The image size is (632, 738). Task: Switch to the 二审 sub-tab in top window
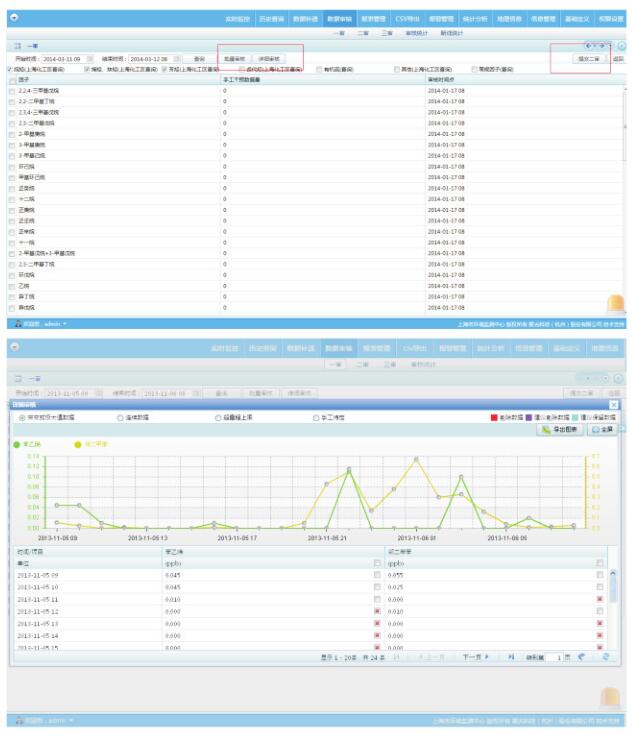point(363,33)
